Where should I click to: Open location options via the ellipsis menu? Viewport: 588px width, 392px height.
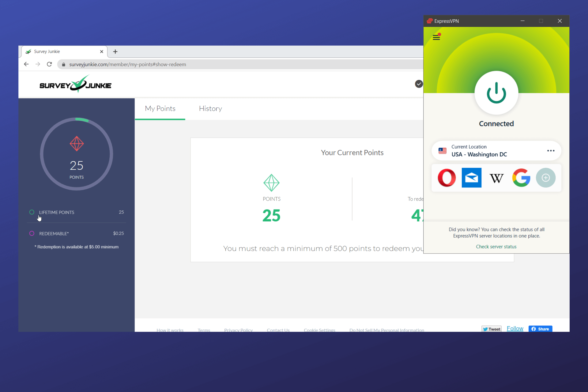(551, 150)
